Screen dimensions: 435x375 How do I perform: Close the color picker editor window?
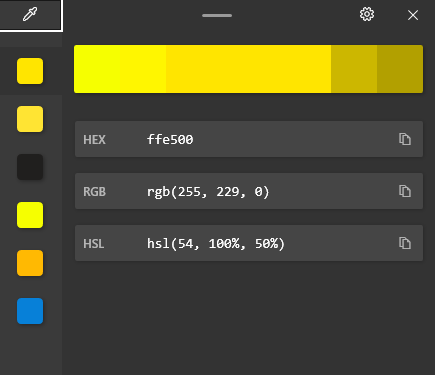(x=413, y=15)
